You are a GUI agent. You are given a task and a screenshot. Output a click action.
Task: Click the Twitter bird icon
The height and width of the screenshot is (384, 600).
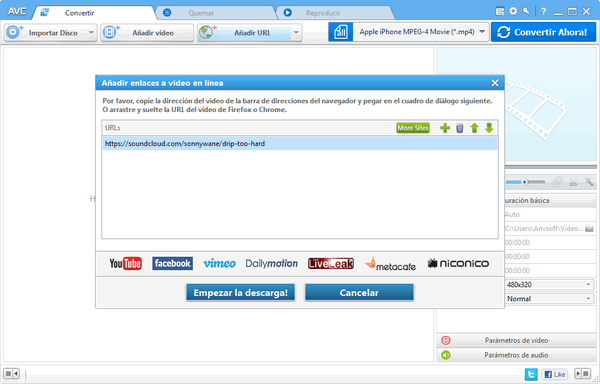tap(531, 374)
